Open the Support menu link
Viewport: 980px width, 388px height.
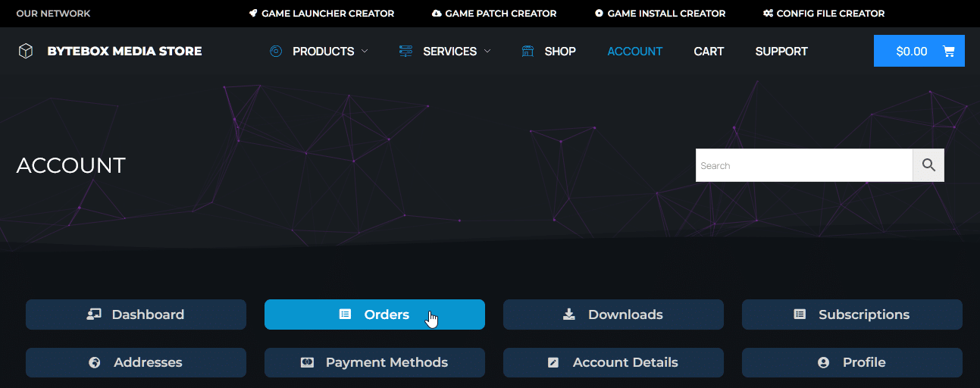point(781,52)
